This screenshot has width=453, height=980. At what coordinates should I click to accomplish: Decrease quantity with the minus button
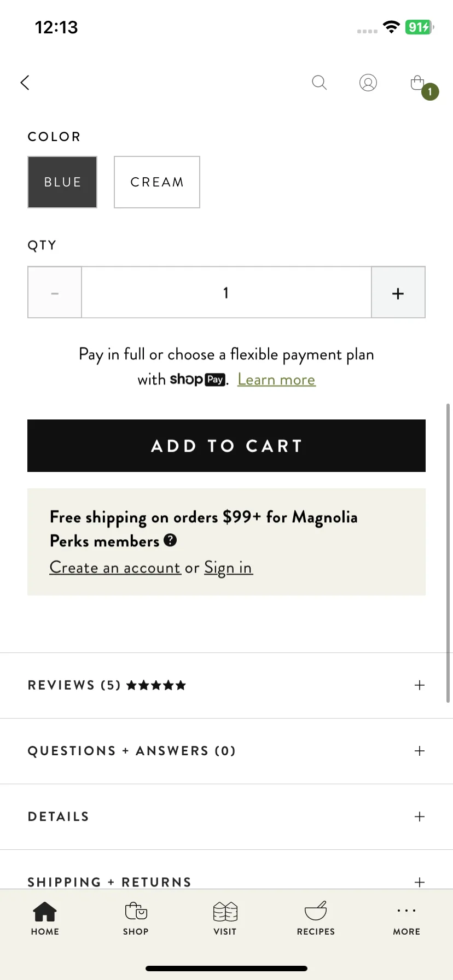click(55, 293)
